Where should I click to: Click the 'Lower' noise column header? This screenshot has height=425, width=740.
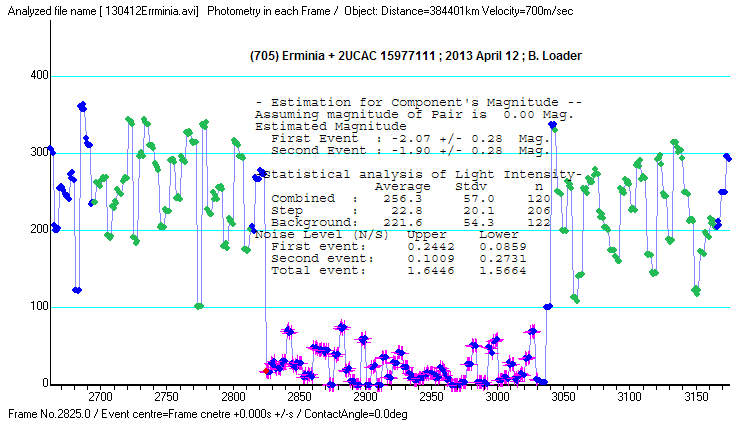click(499, 234)
